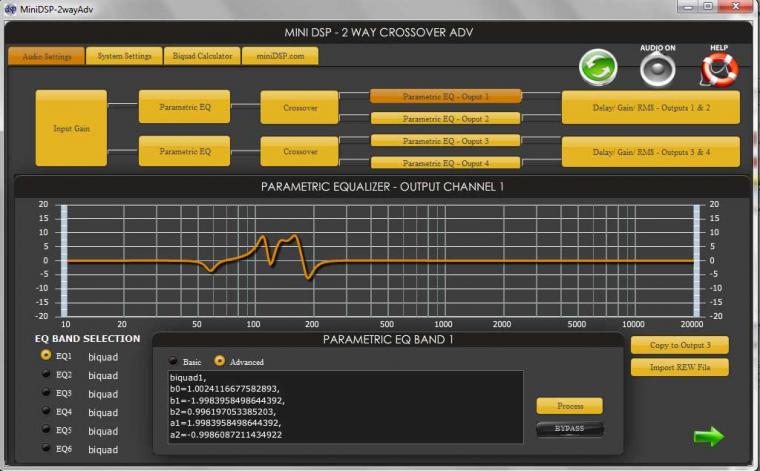Click the biquad label beside EQ3
760x471 pixels.
[x=103, y=394]
